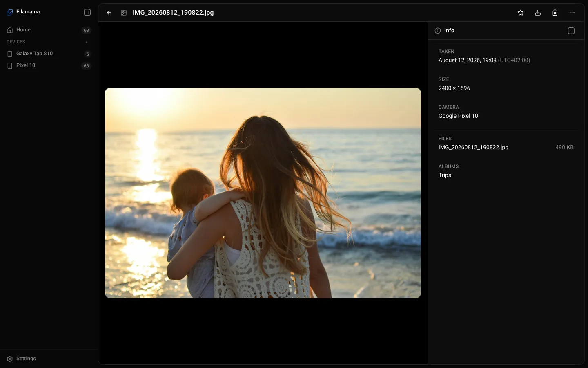Click the image file type icon
Screen dimensions: 588x368
click(124, 13)
